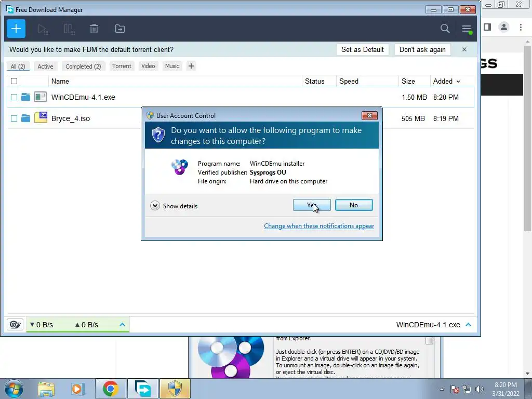Click Yes in User Account Control
This screenshot has width=532, height=399.
[x=312, y=205]
